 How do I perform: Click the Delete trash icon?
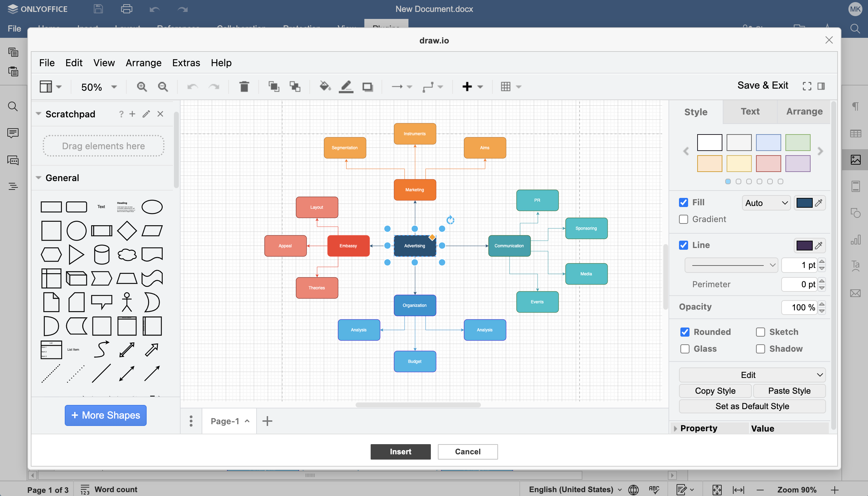(244, 87)
